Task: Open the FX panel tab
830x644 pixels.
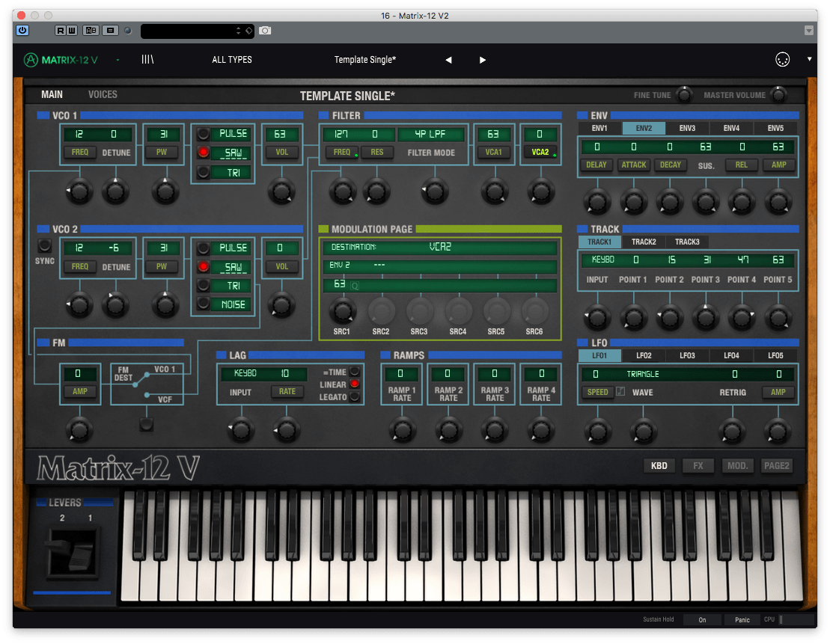Action: click(x=698, y=466)
